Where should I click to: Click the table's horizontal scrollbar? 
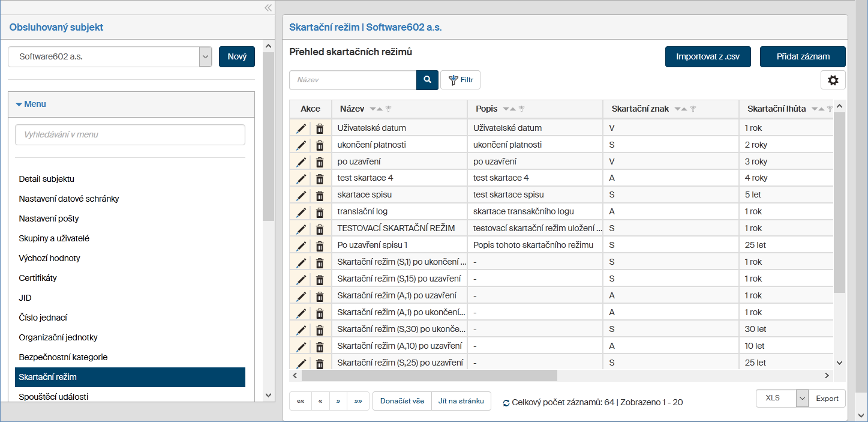point(429,375)
